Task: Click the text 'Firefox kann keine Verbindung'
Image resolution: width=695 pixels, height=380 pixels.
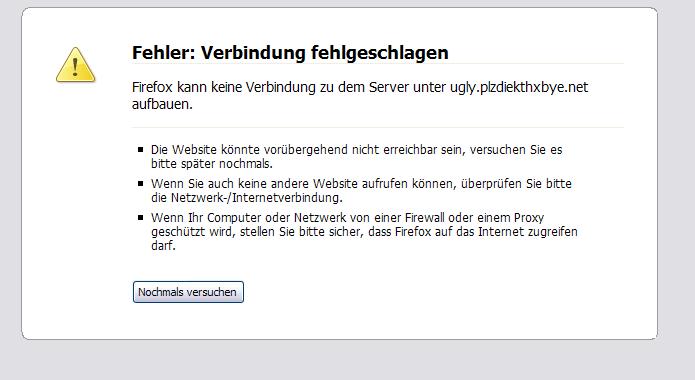Action: 223,87
